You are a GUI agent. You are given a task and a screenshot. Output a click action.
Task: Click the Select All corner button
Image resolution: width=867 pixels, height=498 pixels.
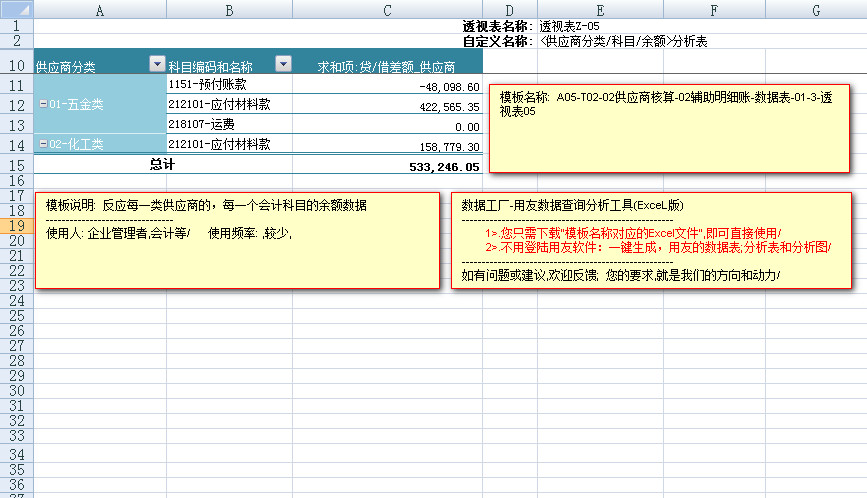(x=16, y=9)
